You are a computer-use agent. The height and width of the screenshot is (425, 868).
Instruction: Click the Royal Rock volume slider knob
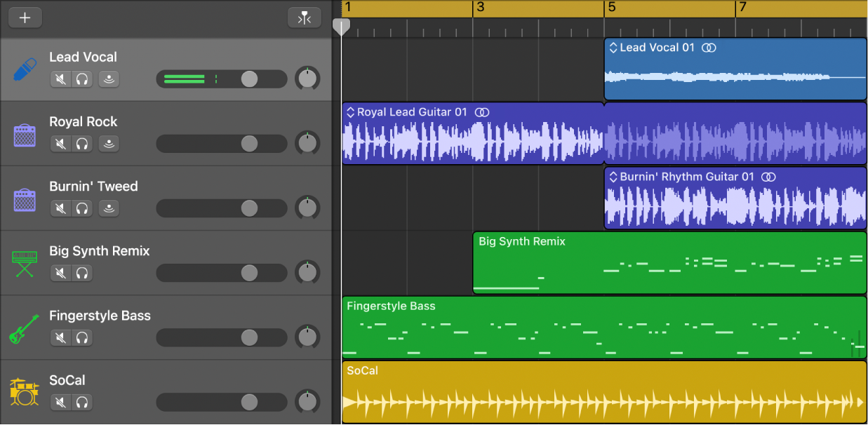point(249,144)
